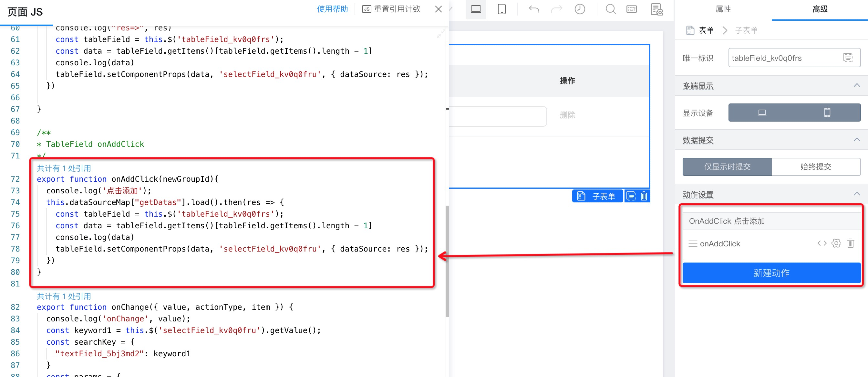
Task: Click 重置引用计数 button
Action: point(391,9)
